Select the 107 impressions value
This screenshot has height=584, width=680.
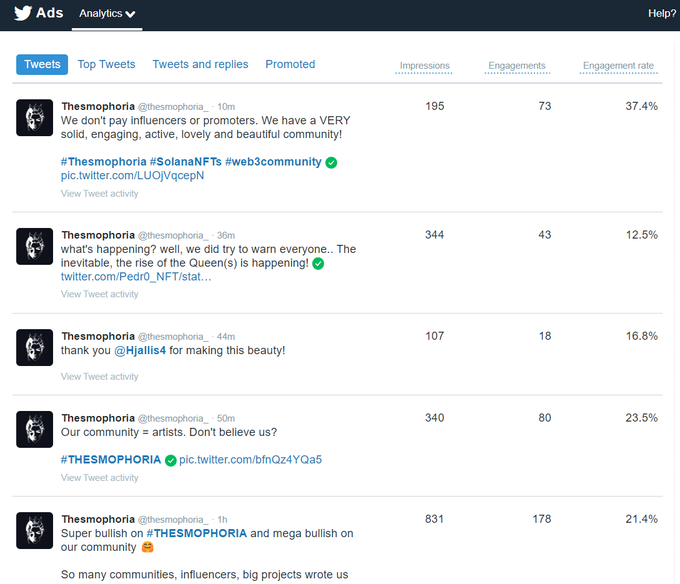click(435, 336)
